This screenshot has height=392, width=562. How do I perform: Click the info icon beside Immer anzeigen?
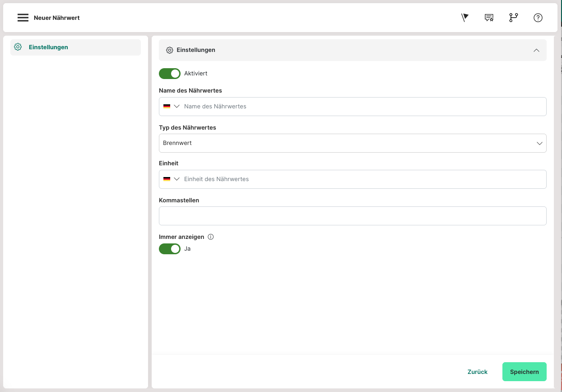click(210, 237)
